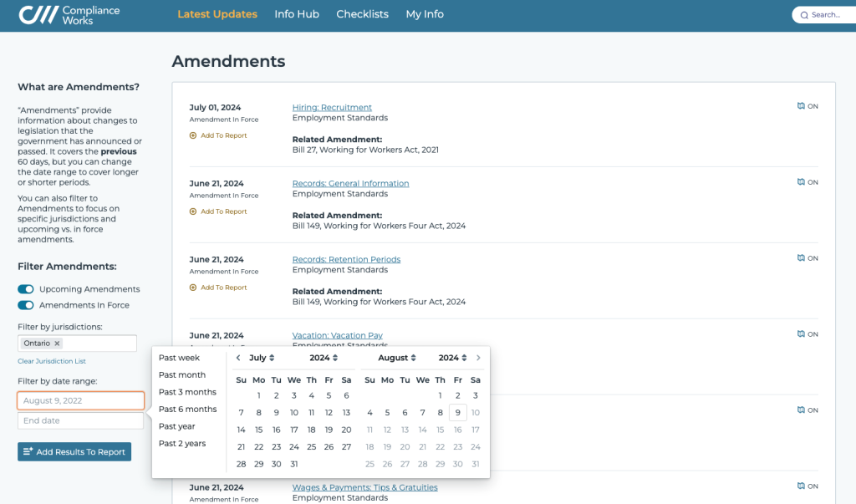Viewport: 856px width, 504px height.
Task: Click map icon in Tips & Gratuities row
Action: (x=801, y=486)
